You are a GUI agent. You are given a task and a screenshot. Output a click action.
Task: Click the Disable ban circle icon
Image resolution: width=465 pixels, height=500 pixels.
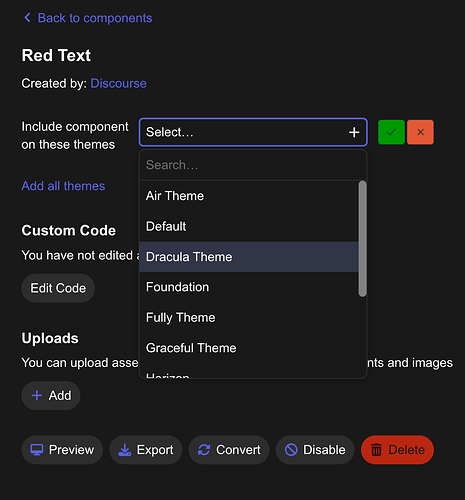tap(291, 450)
